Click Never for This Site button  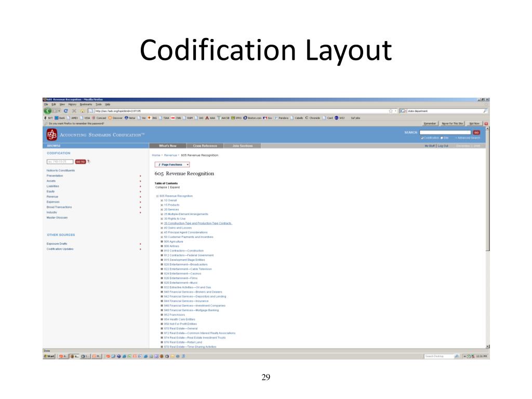(x=452, y=124)
